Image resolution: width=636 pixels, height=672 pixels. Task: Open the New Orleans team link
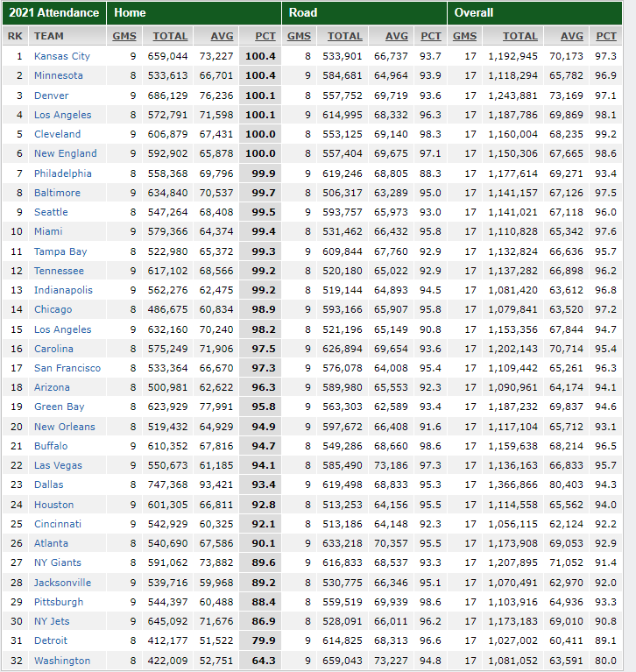click(65, 427)
